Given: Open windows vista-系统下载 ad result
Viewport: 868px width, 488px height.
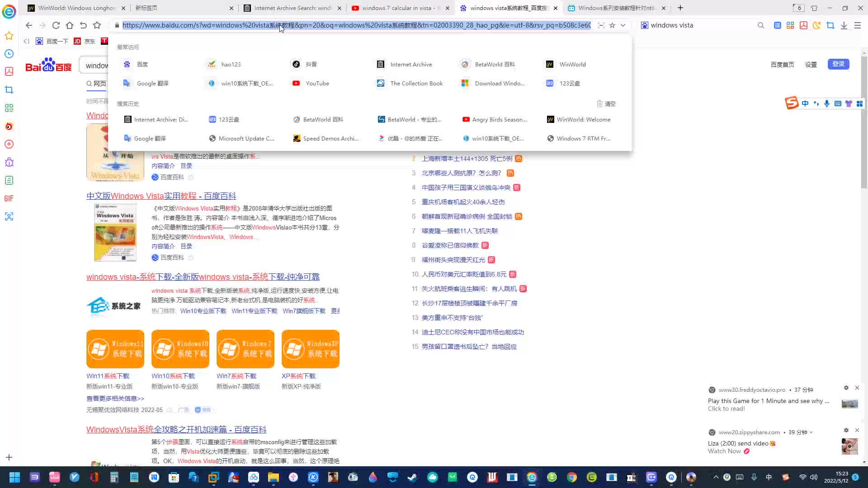Looking at the screenshot, I should (203, 277).
